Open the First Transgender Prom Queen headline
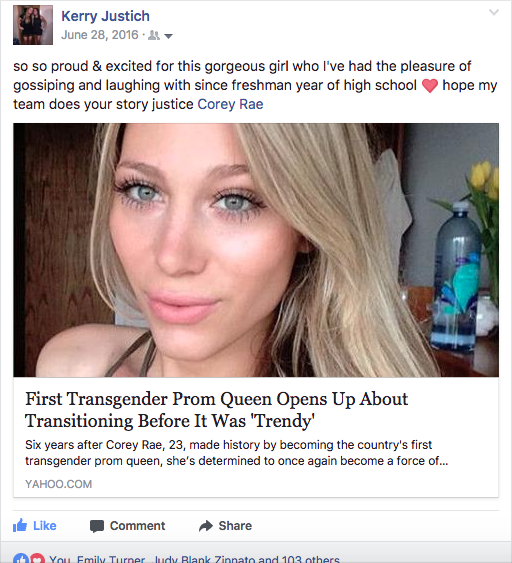This screenshot has height=563, width=512. (217, 410)
